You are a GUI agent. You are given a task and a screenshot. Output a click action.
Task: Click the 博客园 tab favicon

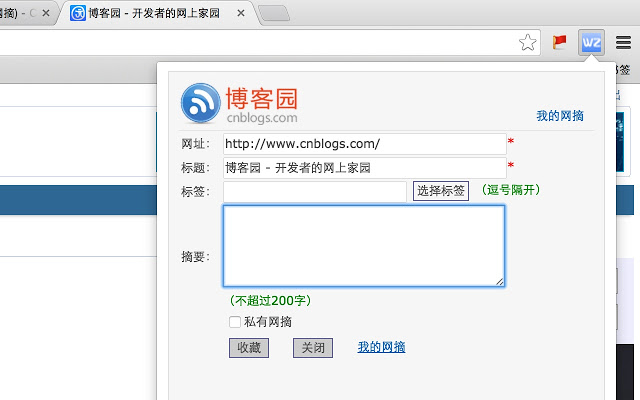click(x=78, y=13)
